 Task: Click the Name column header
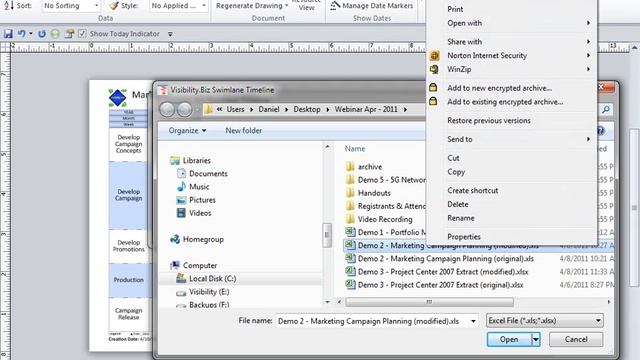tap(355, 149)
